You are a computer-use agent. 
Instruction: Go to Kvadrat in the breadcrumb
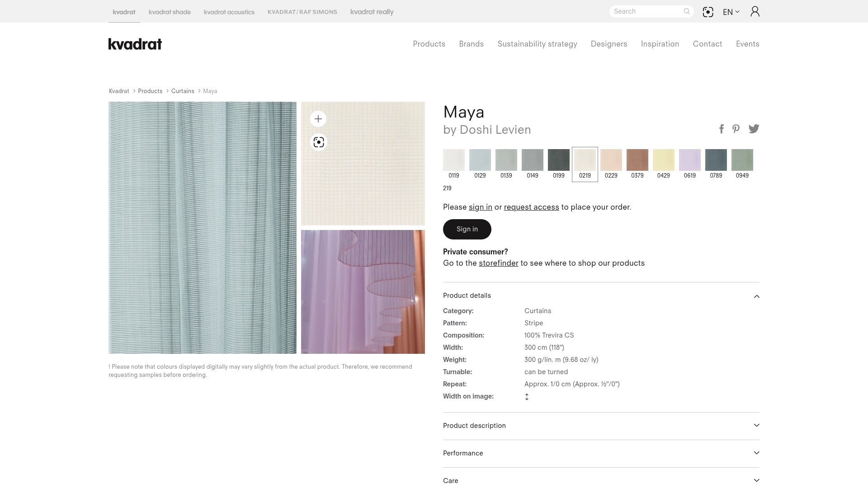[x=119, y=91]
